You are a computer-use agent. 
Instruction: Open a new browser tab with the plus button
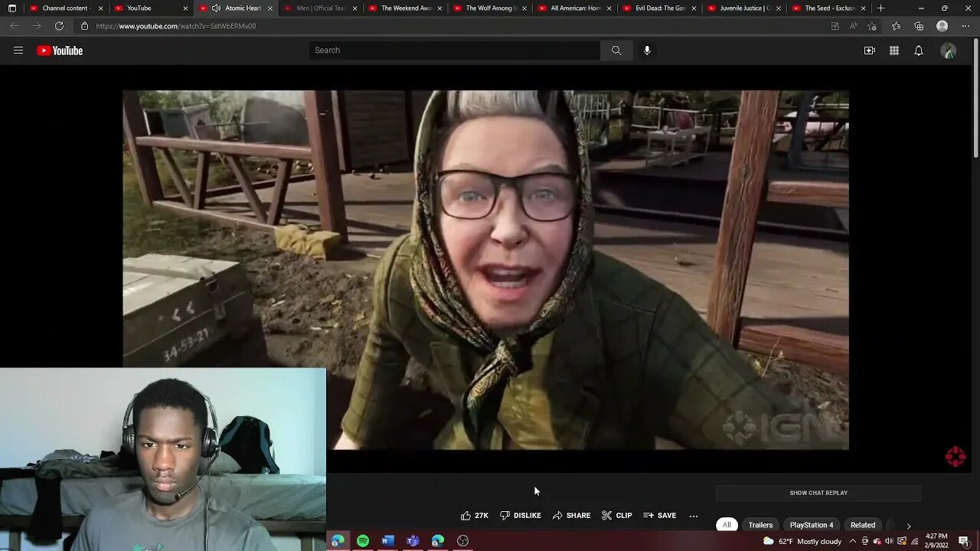pos(880,8)
